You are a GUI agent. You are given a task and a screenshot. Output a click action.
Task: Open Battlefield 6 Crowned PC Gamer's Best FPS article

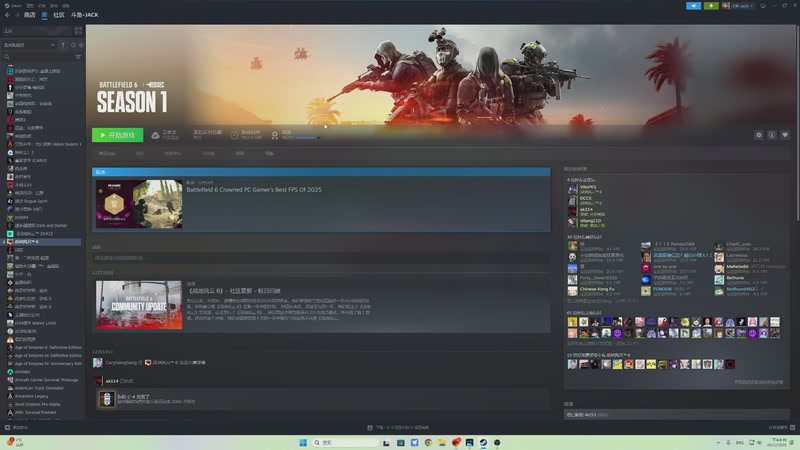[254, 190]
